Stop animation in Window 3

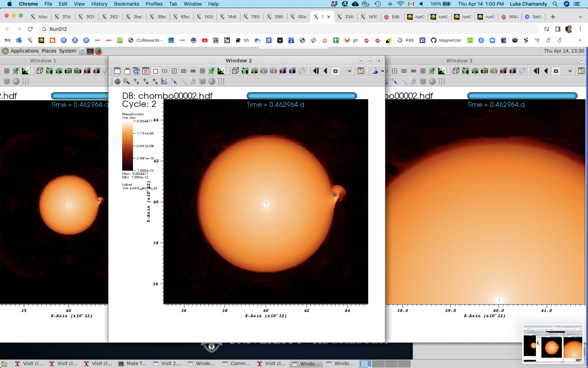pos(556,71)
